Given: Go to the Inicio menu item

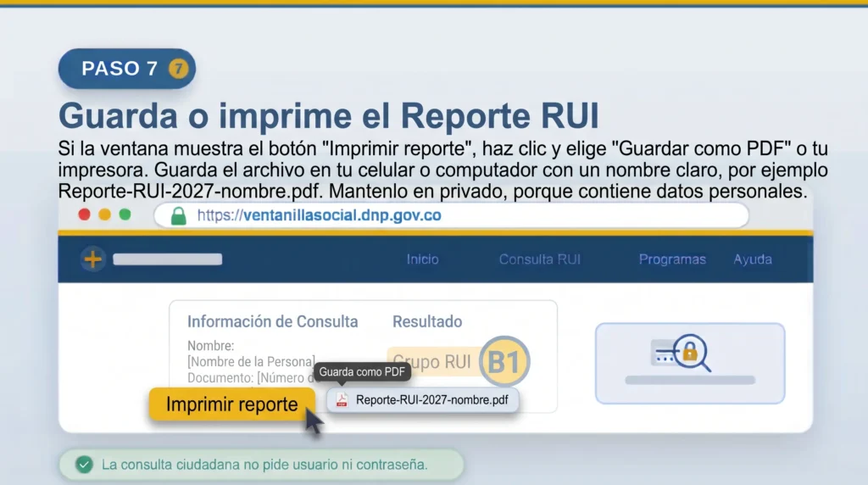Looking at the screenshot, I should [422, 259].
